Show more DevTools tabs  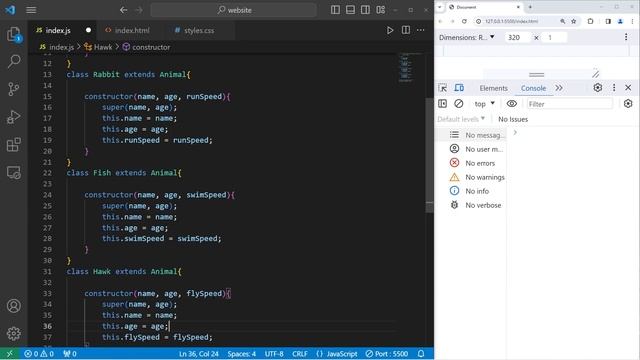pos(559,88)
